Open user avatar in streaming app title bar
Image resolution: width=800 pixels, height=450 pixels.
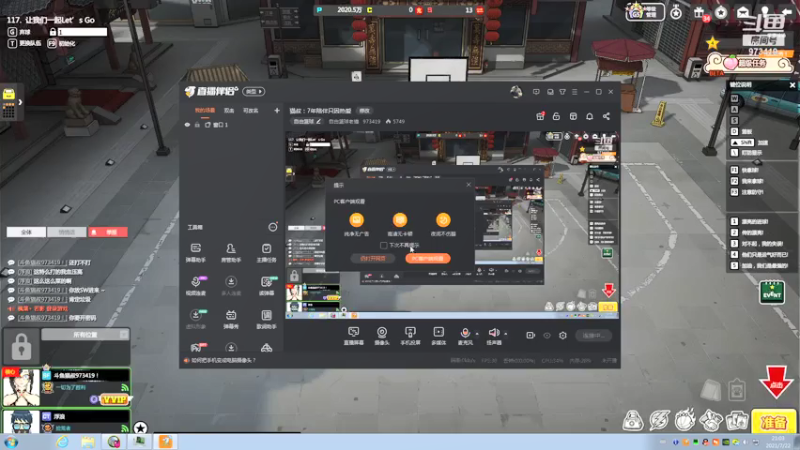click(x=516, y=92)
